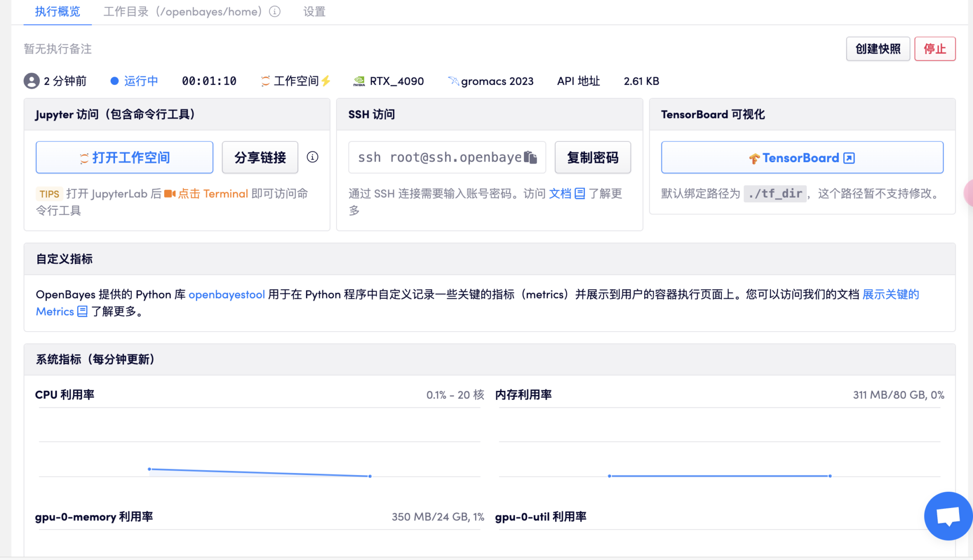The width and height of the screenshot is (973, 560).
Task: Click the ssh root@ssh.openbayes command field
Action: 437,157
